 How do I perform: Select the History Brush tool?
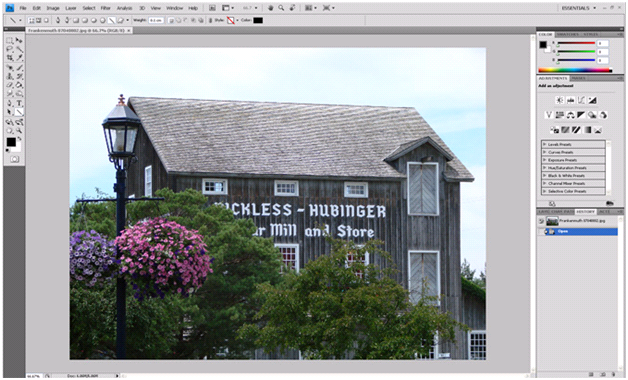(x=19, y=76)
